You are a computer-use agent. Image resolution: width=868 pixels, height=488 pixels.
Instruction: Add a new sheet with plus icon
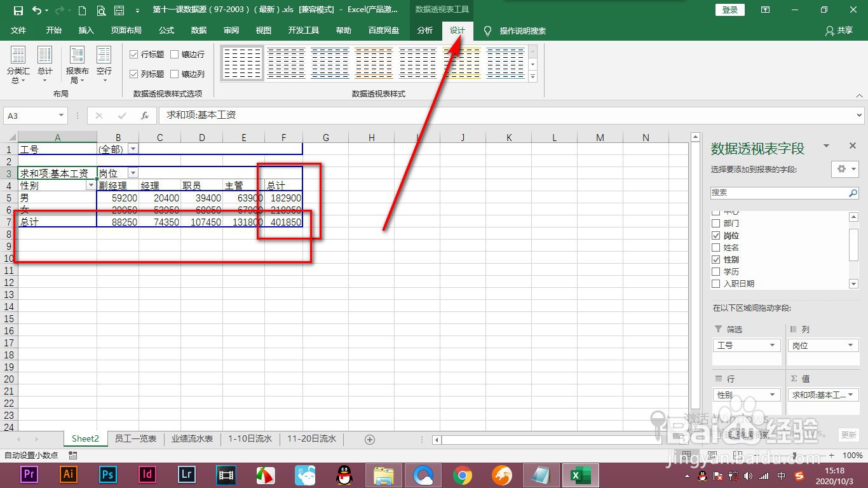[x=370, y=439]
